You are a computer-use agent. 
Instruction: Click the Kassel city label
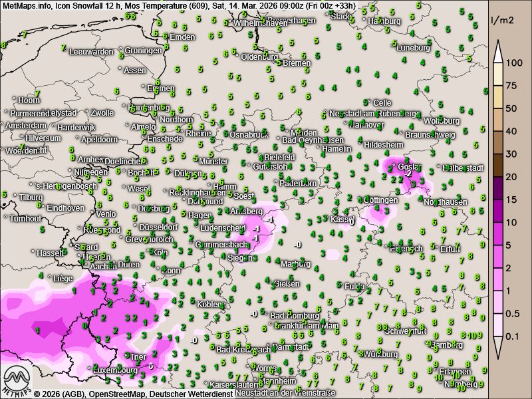click(x=342, y=219)
